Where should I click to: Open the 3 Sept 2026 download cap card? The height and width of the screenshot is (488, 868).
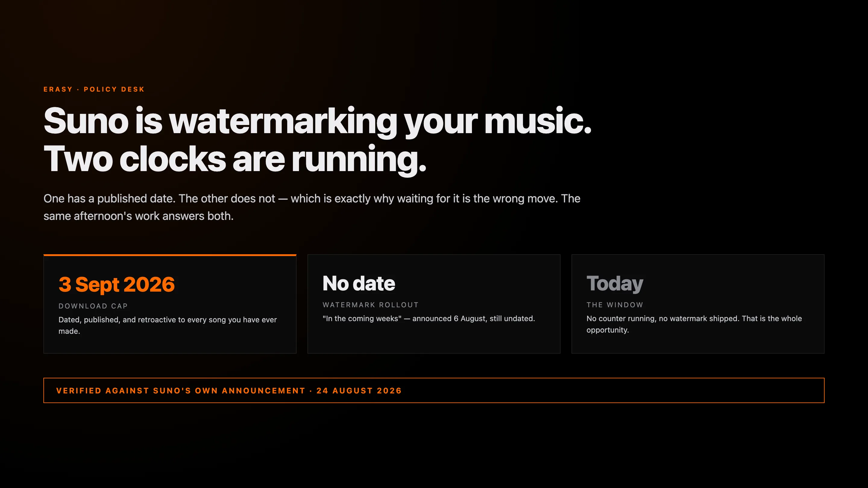click(170, 304)
